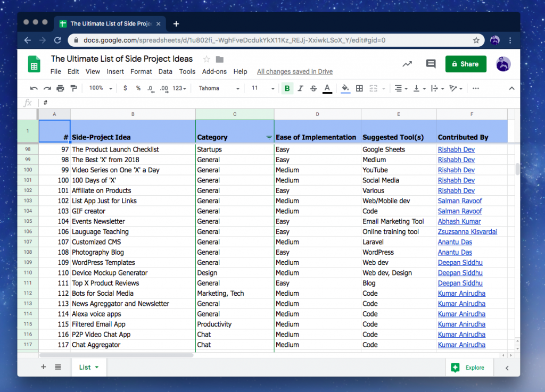Click the Insert comment icon near Share
The image size is (545, 392).
(431, 64)
